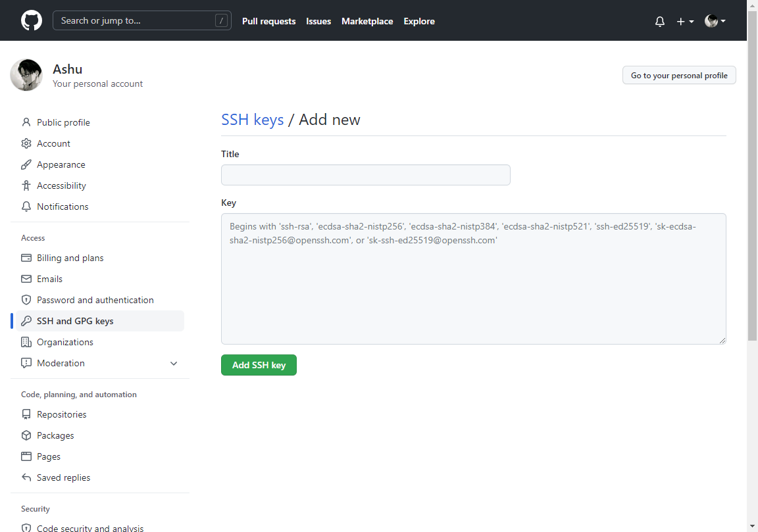
Task: Click Go to your personal profile button
Action: click(x=679, y=75)
